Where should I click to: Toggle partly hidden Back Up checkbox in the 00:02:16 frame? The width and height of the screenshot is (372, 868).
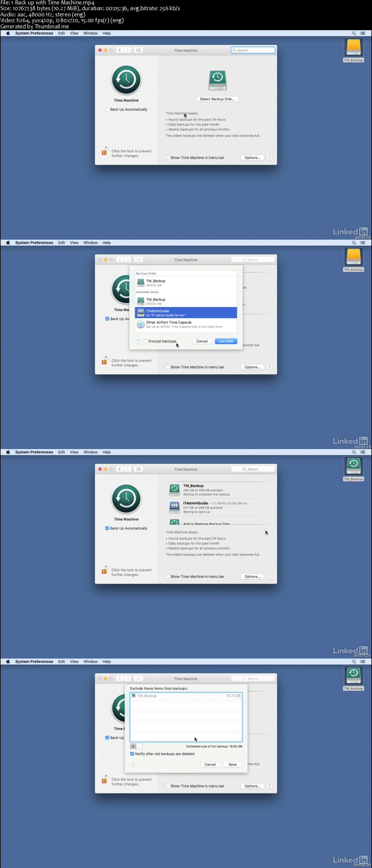[107, 319]
